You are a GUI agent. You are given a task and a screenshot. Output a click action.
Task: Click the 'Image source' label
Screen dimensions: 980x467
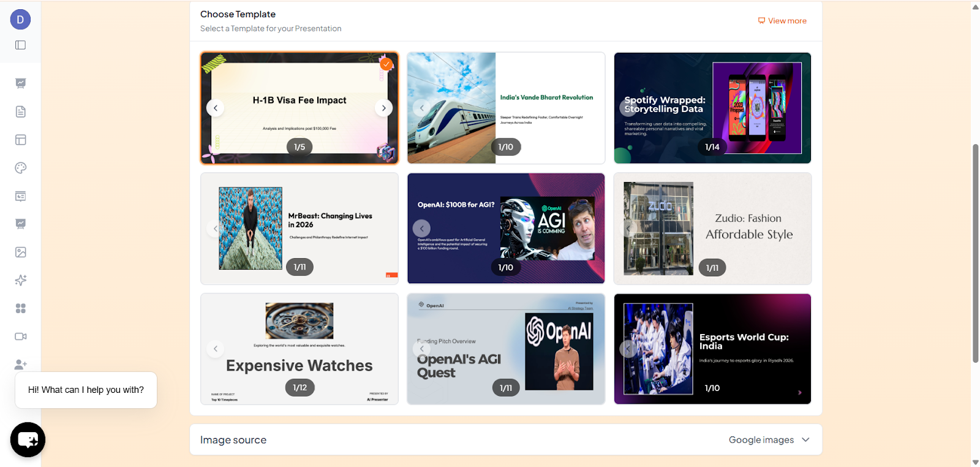(233, 440)
